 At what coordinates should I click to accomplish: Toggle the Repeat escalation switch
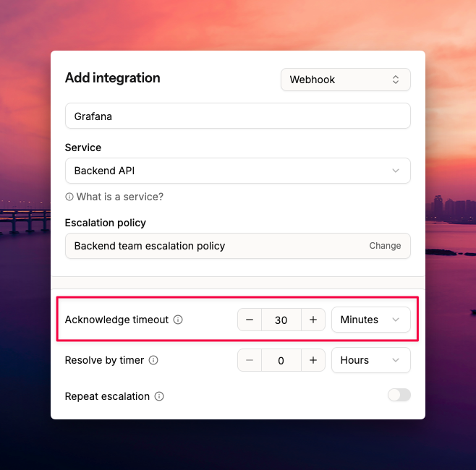tap(399, 395)
